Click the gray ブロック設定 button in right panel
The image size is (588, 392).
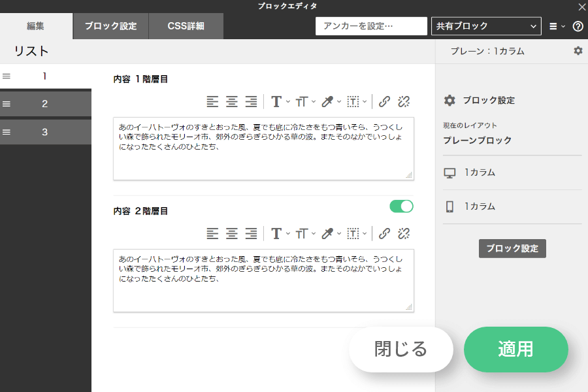click(x=512, y=248)
